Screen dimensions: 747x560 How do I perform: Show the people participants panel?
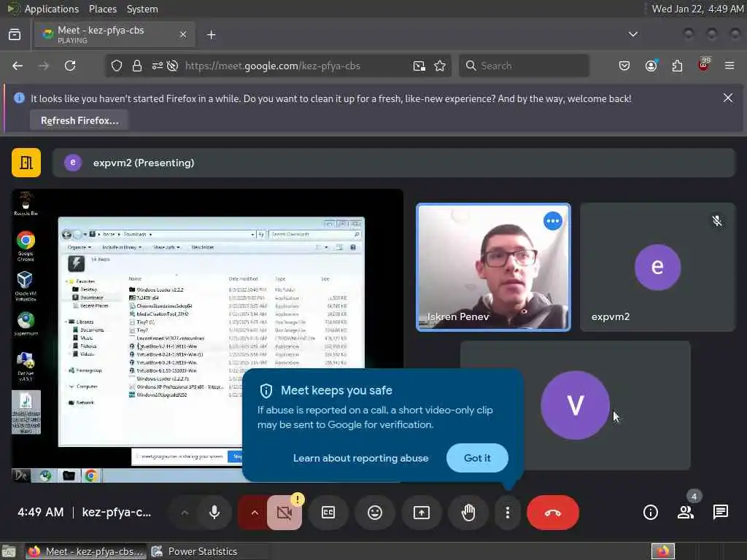pyautogui.click(x=686, y=513)
